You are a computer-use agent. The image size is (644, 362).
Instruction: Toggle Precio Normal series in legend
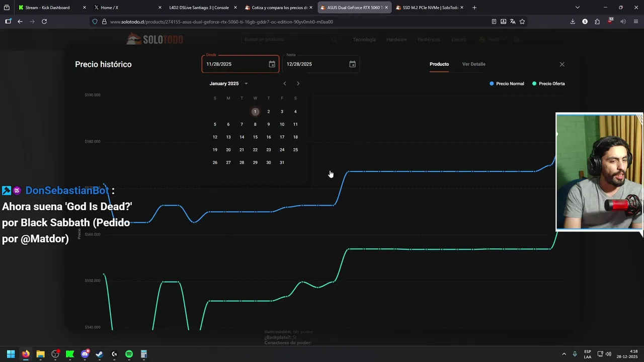pyautogui.click(x=507, y=83)
